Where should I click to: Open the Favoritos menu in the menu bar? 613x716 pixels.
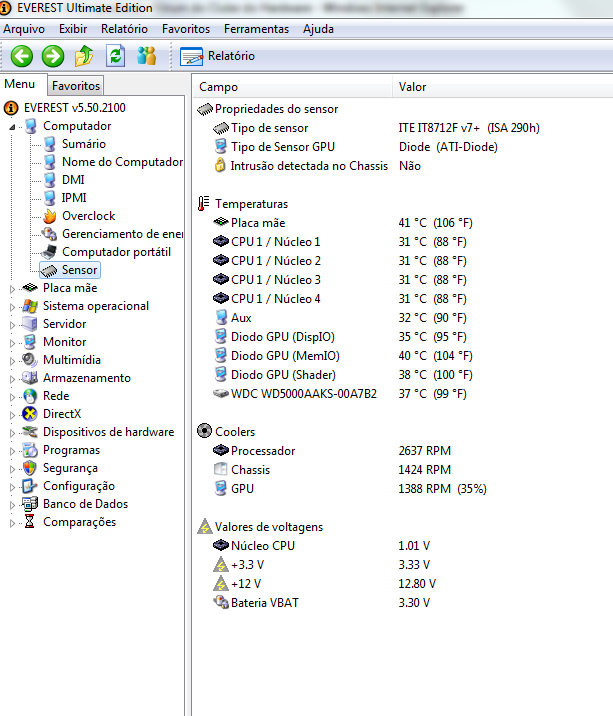click(186, 29)
